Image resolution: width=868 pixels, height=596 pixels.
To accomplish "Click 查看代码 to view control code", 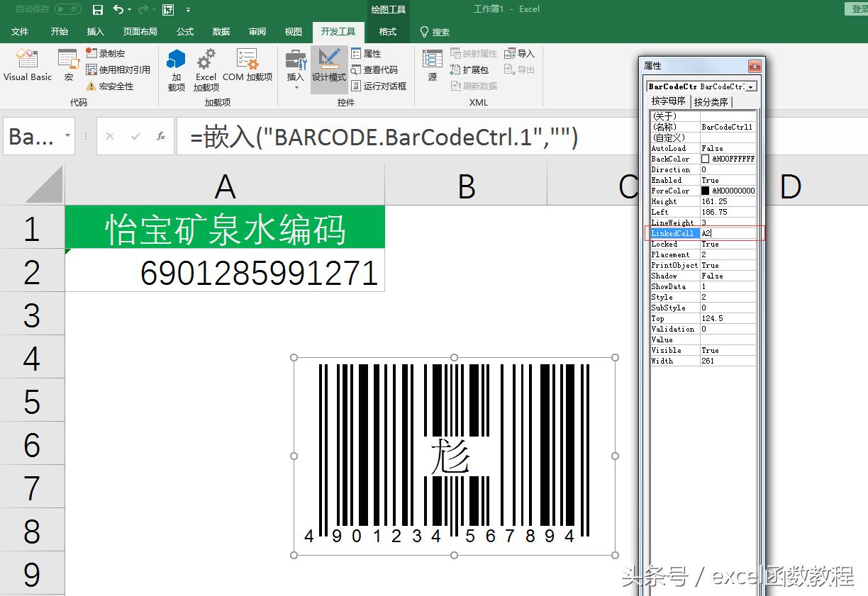I will (x=374, y=69).
